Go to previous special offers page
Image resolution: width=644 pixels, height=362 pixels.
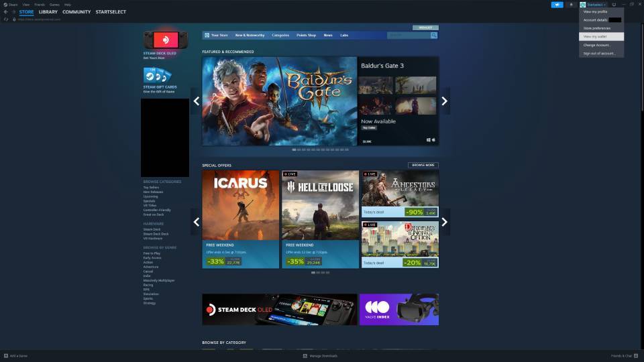197,222
